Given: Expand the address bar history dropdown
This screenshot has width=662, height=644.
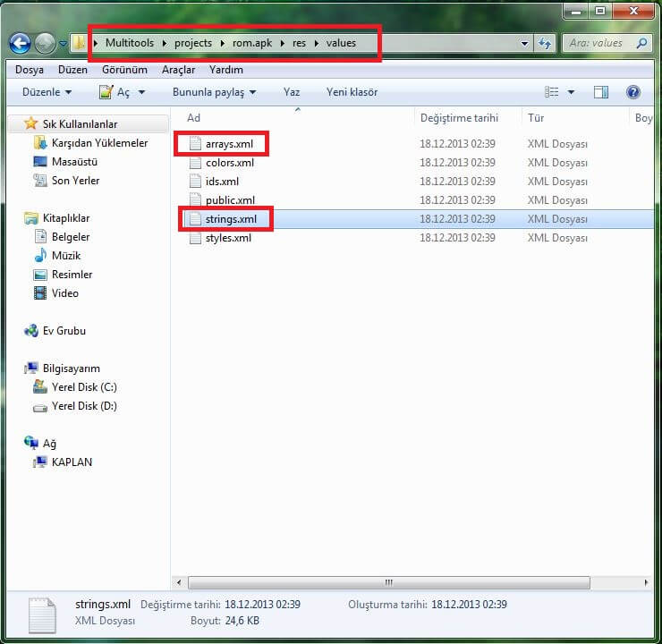Looking at the screenshot, I should (524, 43).
